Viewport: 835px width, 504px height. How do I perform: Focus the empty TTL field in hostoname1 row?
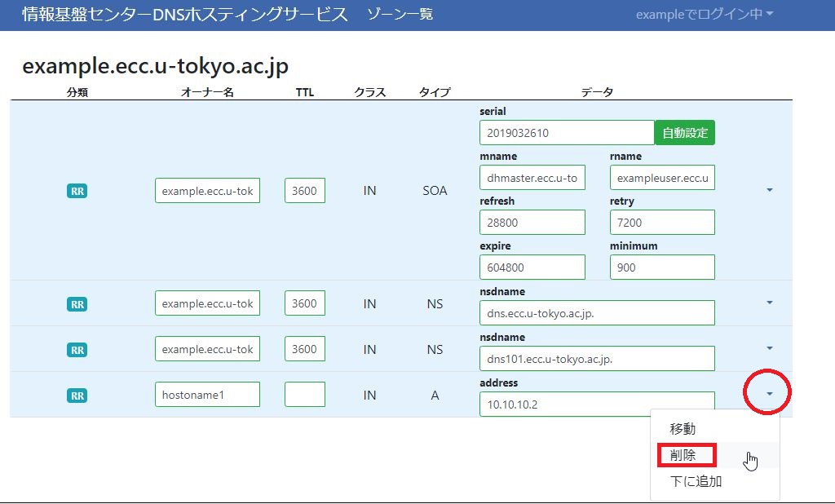tap(305, 394)
